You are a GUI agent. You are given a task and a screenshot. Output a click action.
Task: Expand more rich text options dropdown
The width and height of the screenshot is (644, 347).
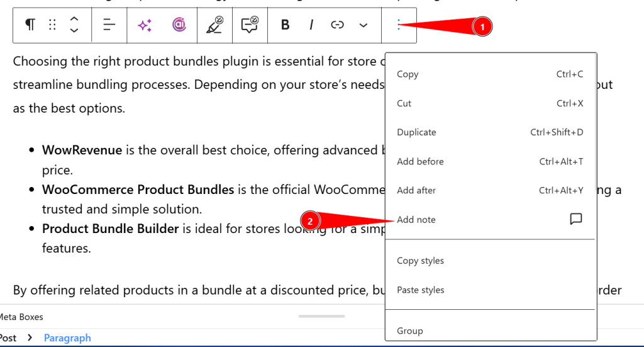coord(363,25)
